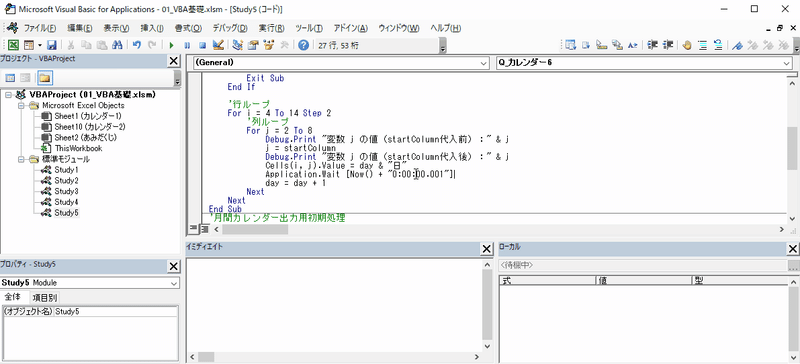Click the Outdent icon
The width and height of the screenshot is (800, 364).
668,45
